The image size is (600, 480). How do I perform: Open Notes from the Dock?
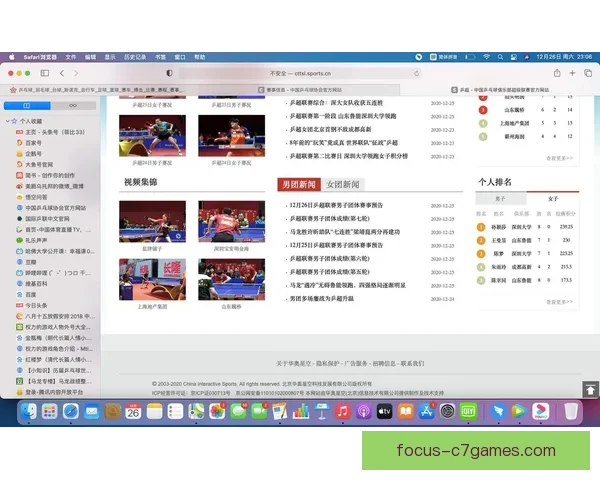(x=154, y=411)
